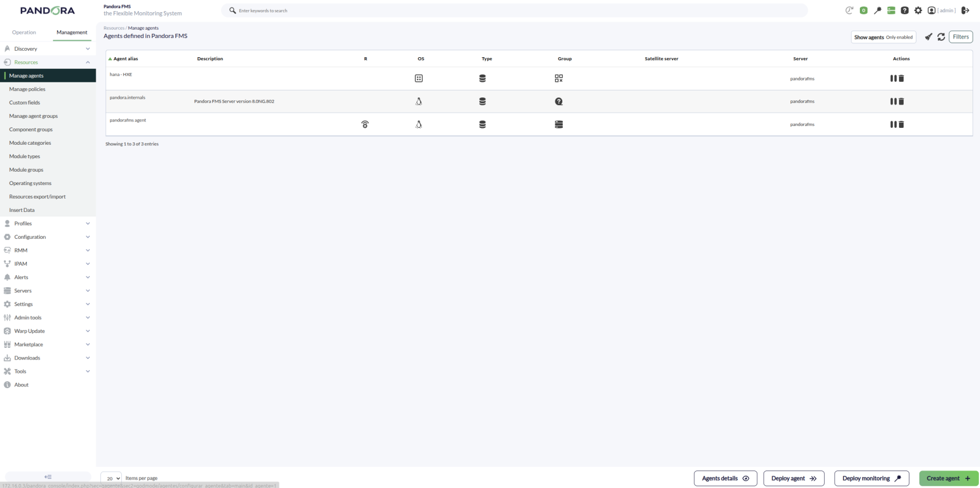The height and width of the screenshot is (488, 980).
Task: Click the Deploy agent button
Action: pos(794,478)
